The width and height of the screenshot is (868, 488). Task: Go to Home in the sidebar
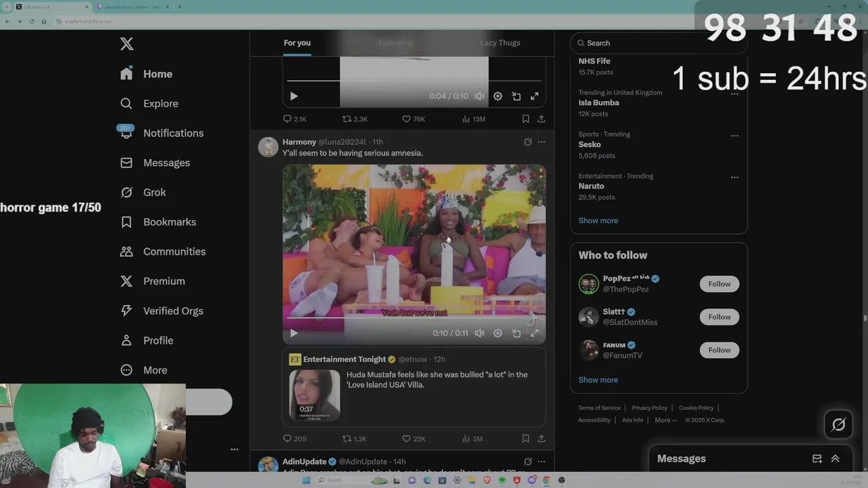[146, 74]
